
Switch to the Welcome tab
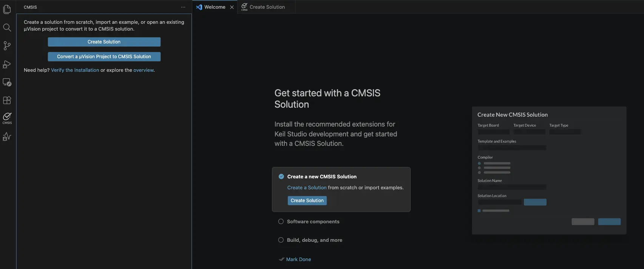215,7
